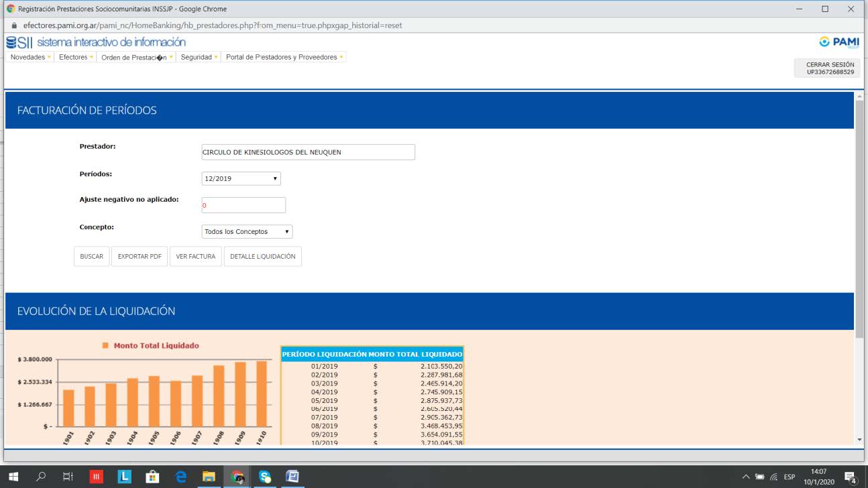This screenshot has height=488, width=868.
Task: Click the Prestador input field
Action: coord(309,152)
